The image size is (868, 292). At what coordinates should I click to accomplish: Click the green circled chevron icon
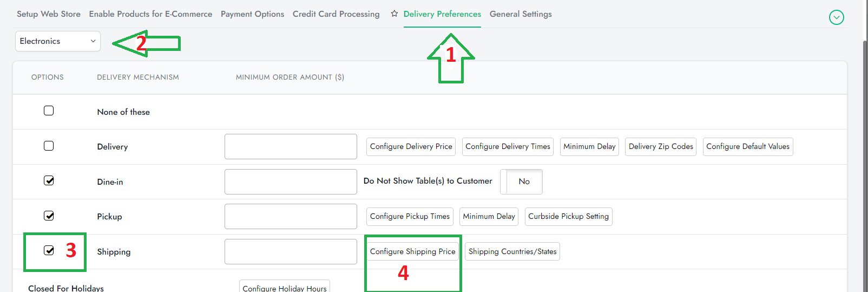pyautogui.click(x=836, y=17)
